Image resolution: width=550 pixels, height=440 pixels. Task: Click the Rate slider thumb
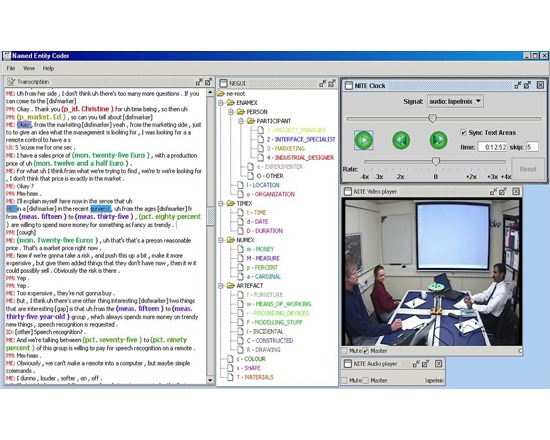(436, 161)
